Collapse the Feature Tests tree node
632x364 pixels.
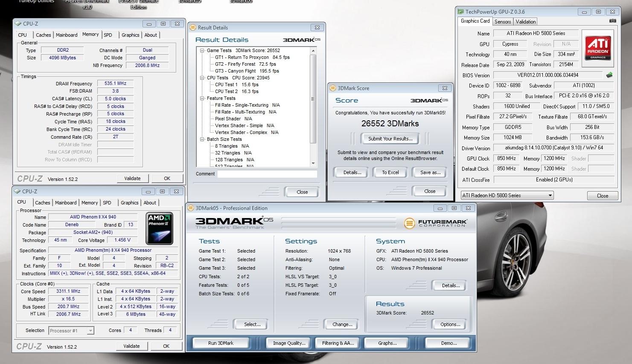point(202,98)
